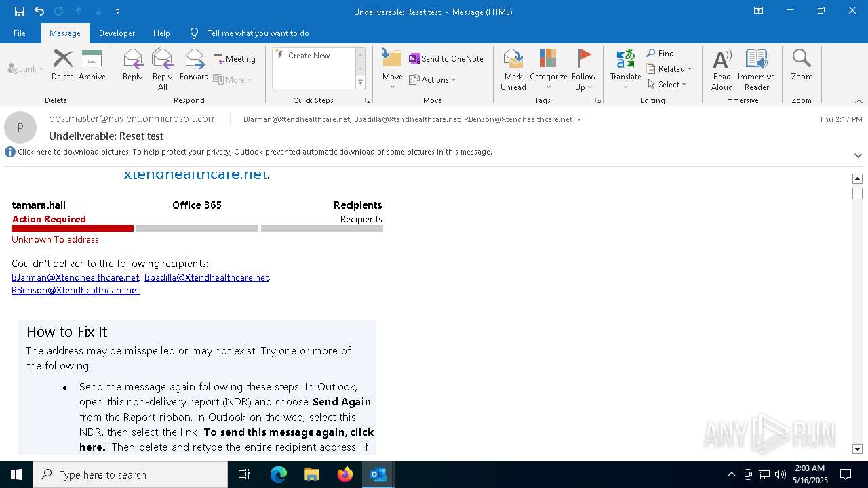The image size is (868, 488).
Task: Open the Junk dropdown
Action: [26, 68]
